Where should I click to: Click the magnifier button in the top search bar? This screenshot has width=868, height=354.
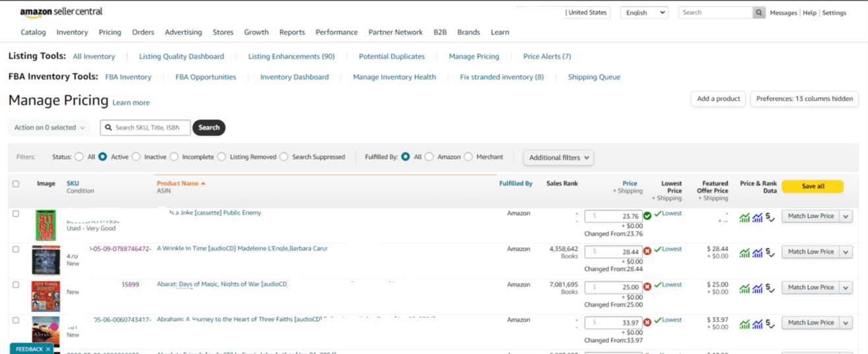759,13
